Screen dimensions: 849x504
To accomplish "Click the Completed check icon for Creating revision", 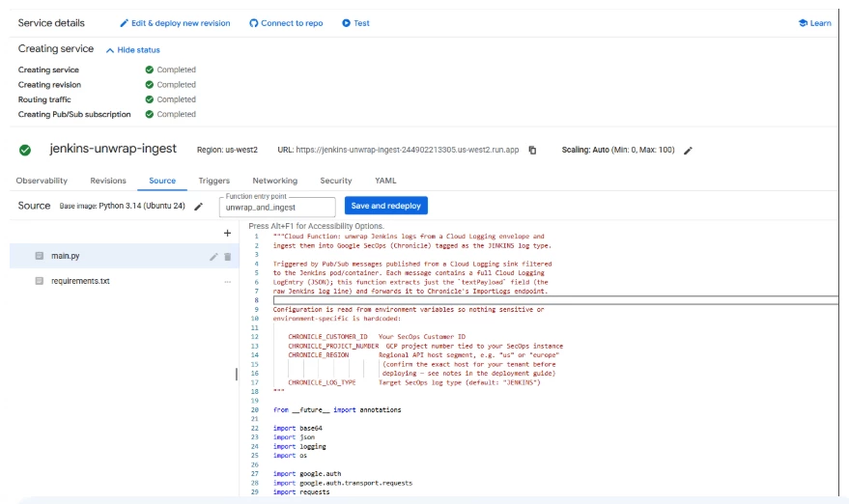I will pos(150,84).
